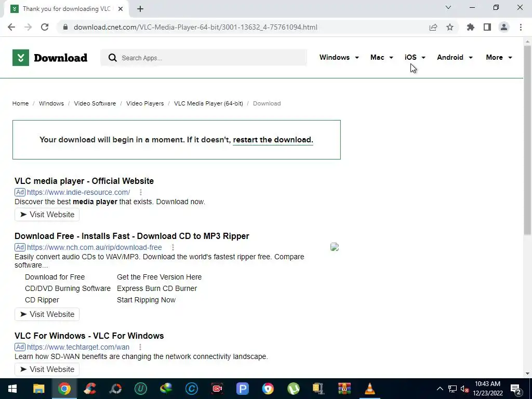Screen dimensions: 532x399
Task: Open the Windows Start menu
Action: click(12, 389)
